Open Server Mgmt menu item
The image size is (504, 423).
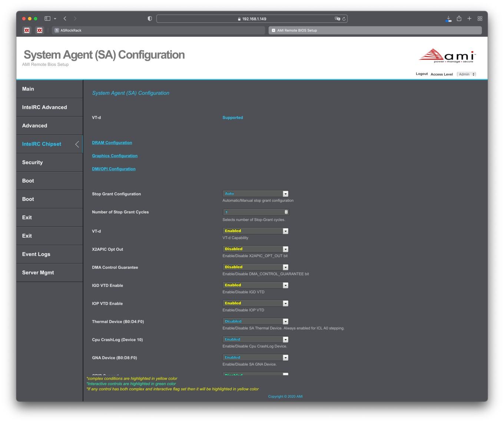49,272
